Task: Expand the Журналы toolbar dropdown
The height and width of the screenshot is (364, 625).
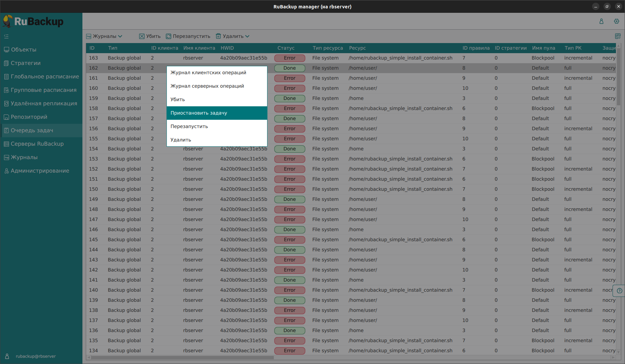Action: (x=104, y=36)
